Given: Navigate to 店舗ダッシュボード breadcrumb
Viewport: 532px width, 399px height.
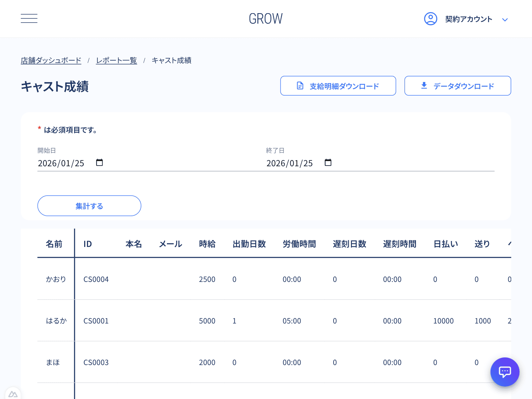Looking at the screenshot, I should 51,60.
